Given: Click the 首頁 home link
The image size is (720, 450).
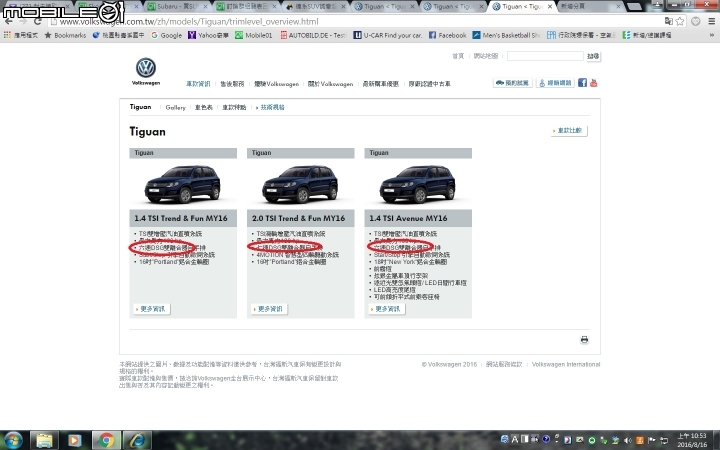Looking at the screenshot, I should click(x=458, y=56).
